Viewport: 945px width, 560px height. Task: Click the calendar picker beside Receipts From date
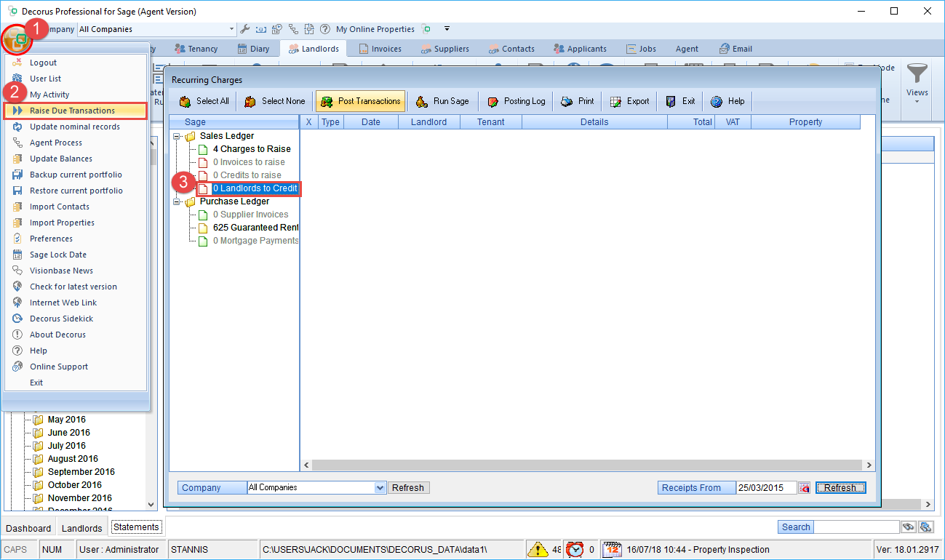click(x=804, y=488)
